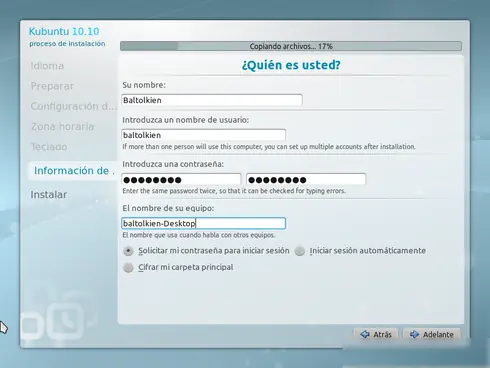Open the Configuración d... sidebar step
This screenshot has width=490, height=368.
click(74, 106)
